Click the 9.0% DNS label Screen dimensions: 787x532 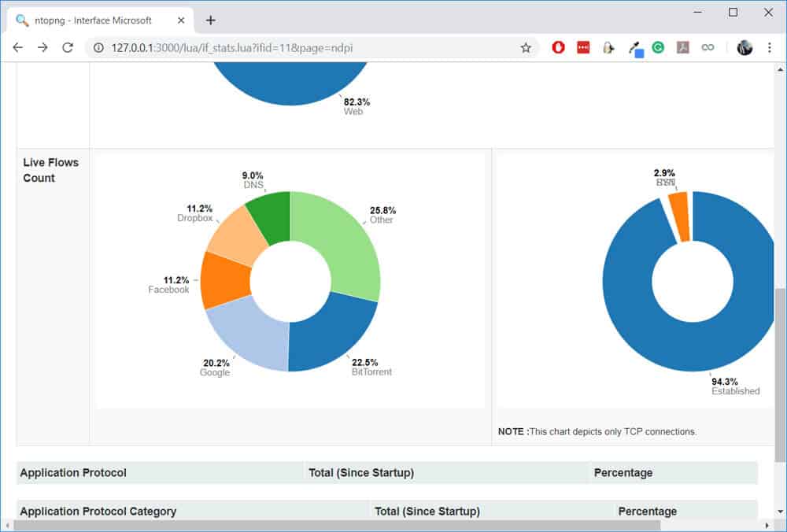click(x=253, y=180)
